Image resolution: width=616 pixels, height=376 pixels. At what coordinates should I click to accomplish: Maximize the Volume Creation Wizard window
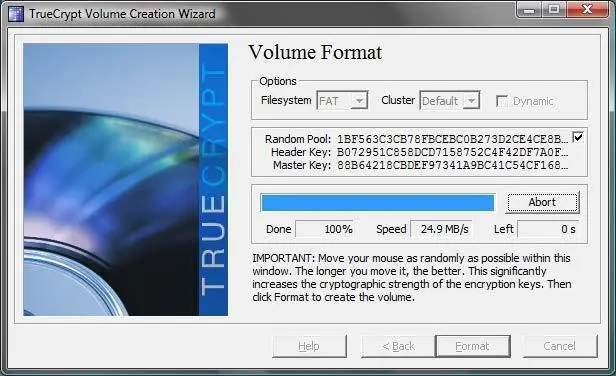554,9
